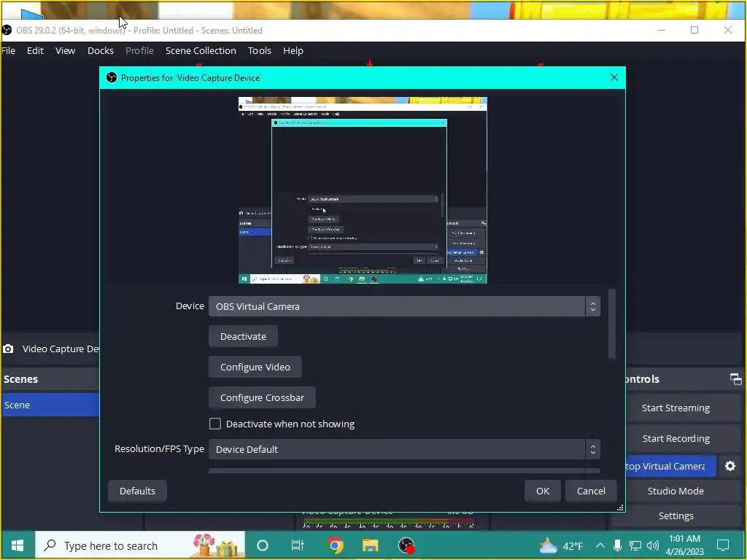Click the microphone tray icon
747x560 pixels.
tap(617, 545)
